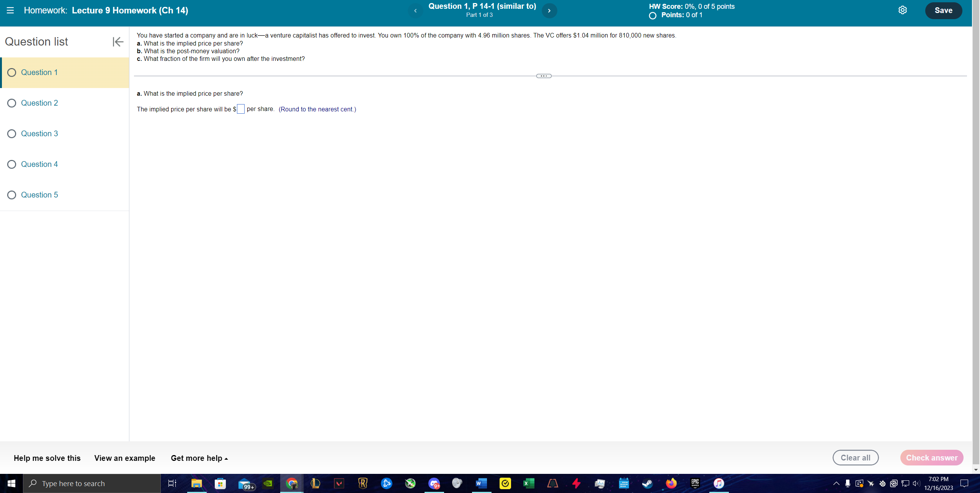Click the page vertical scrollbar
The image size is (980, 493).
click(x=976, y=230)
